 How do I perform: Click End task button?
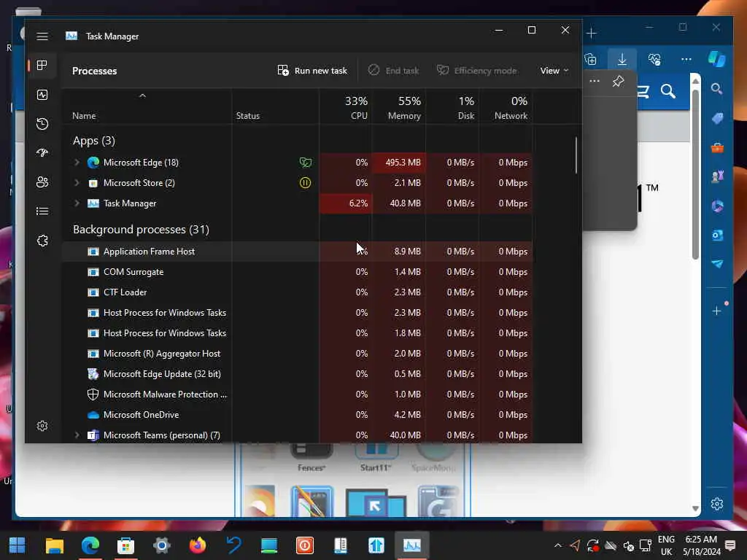click(393, 71)
